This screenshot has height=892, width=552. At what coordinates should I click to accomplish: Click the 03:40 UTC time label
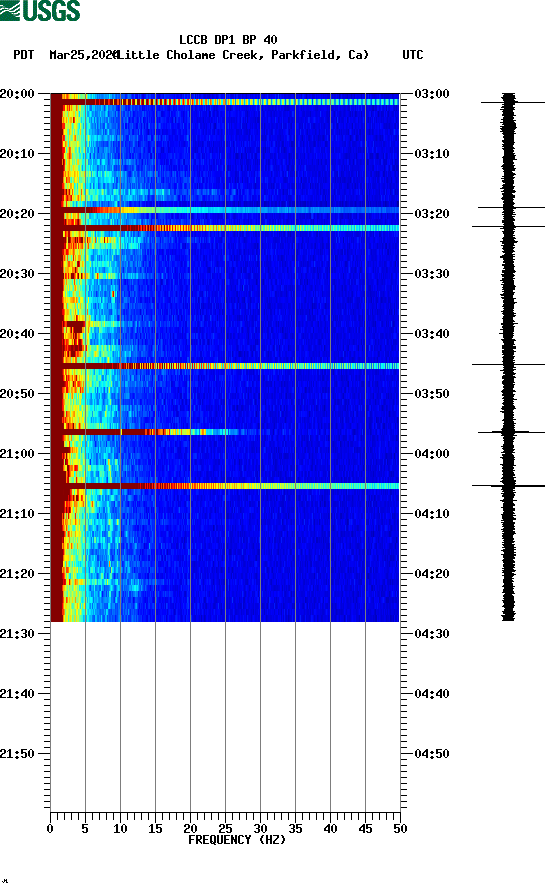coord(432,334)
